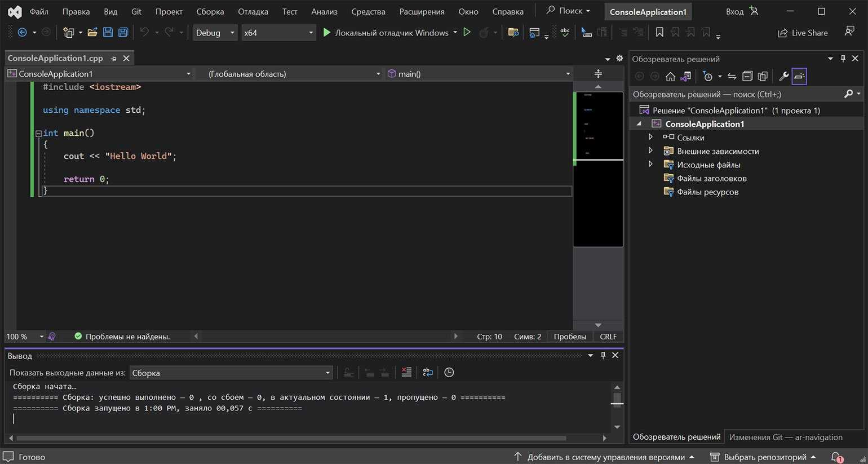The width and height of the screenshot is (868, 464).
Task: Toggle word wrap in the Output panel
Action: (x=428, y=372)
